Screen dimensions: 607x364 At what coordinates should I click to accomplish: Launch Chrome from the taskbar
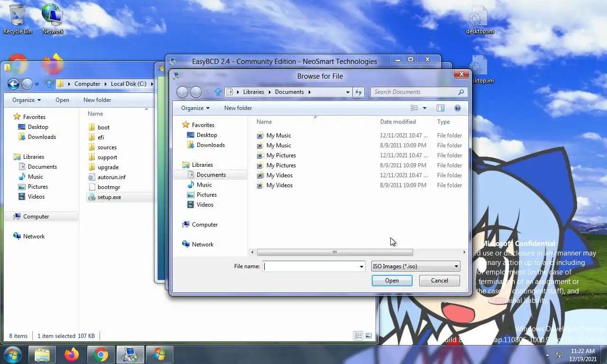tap(101, 355)
